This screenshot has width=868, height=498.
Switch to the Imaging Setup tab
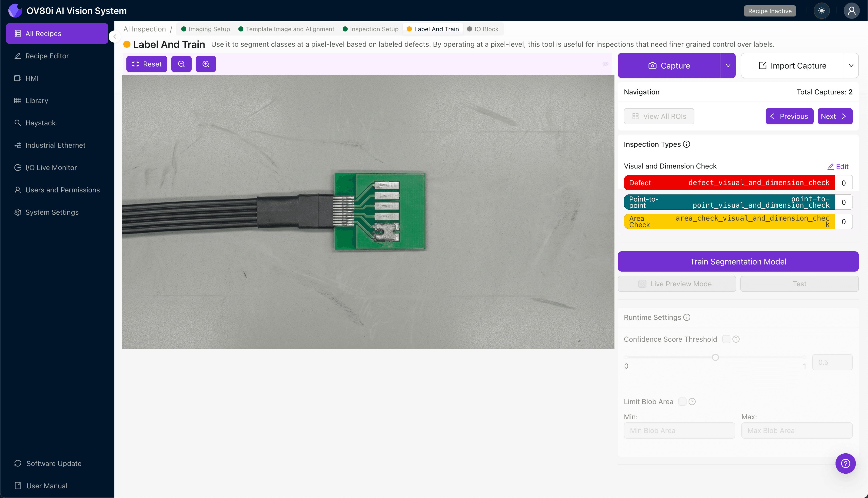pos(209,29)
